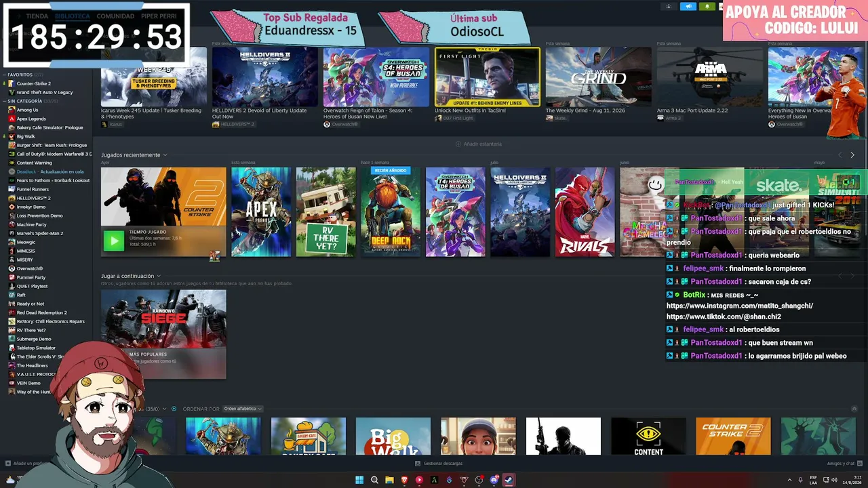
Task: Click the Steam announcements megaphone icon
Action: (x=688, y=6)
